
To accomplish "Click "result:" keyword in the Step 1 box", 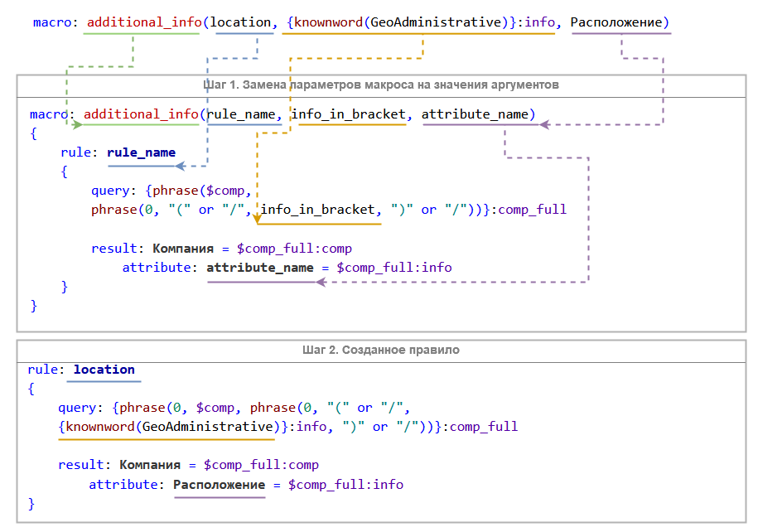I will [117, 249].
